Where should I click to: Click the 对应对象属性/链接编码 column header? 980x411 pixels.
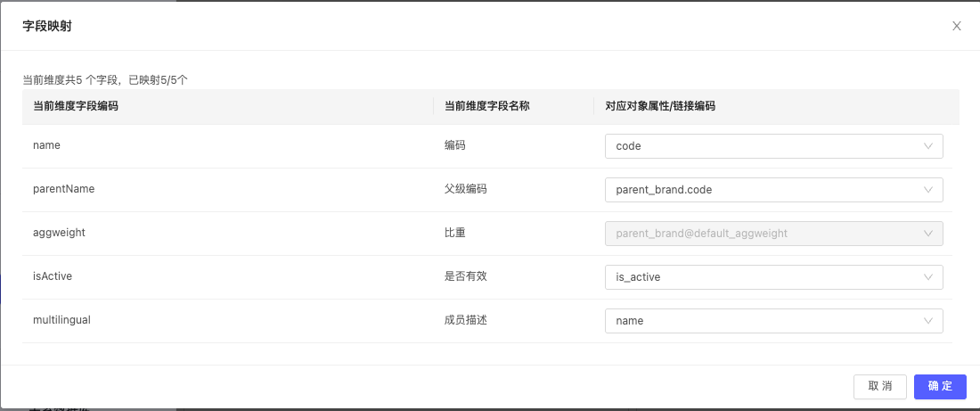pyautogui.click(x=660, y=106)
